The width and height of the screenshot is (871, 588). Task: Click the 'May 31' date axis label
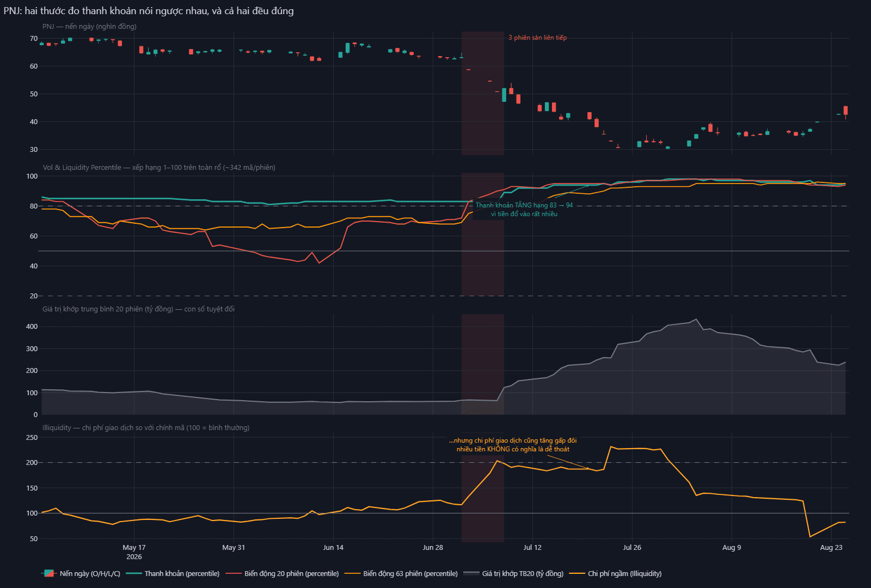(234, 547)
